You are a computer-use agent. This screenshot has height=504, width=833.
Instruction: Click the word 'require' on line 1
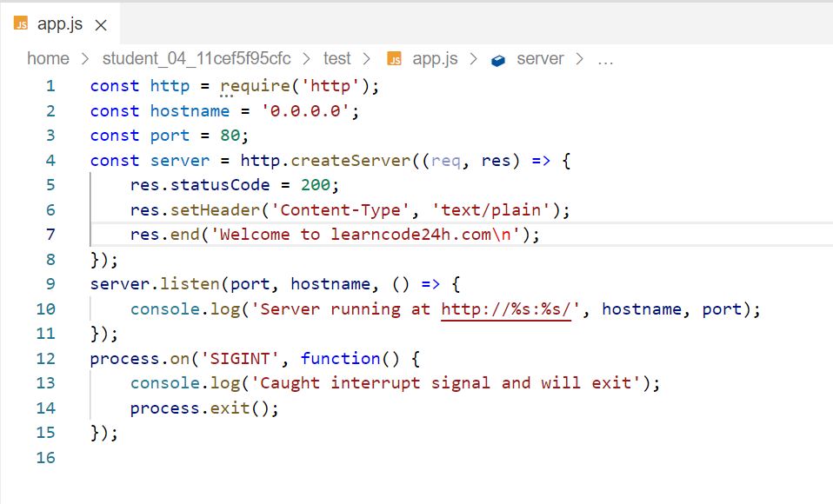(x=255, y=87)
